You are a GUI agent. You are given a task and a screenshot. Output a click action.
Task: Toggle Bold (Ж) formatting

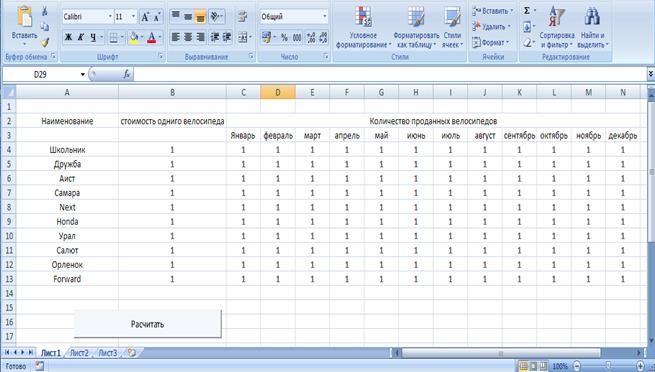pos(69,38)
